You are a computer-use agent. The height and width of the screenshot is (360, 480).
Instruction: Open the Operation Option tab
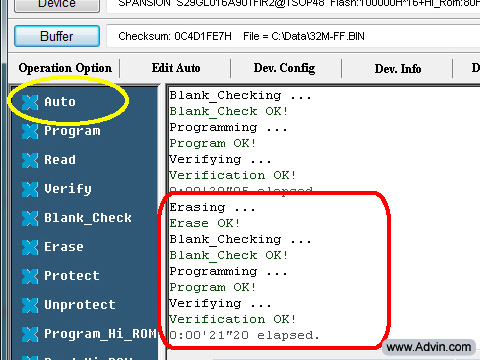click(x=65, y=68)
